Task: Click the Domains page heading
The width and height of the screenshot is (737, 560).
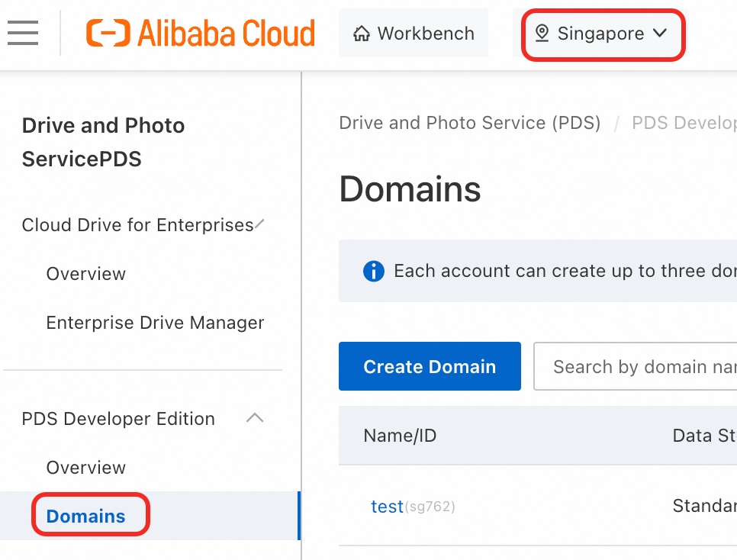Action: pyautogui.click(x=410, y=188)
